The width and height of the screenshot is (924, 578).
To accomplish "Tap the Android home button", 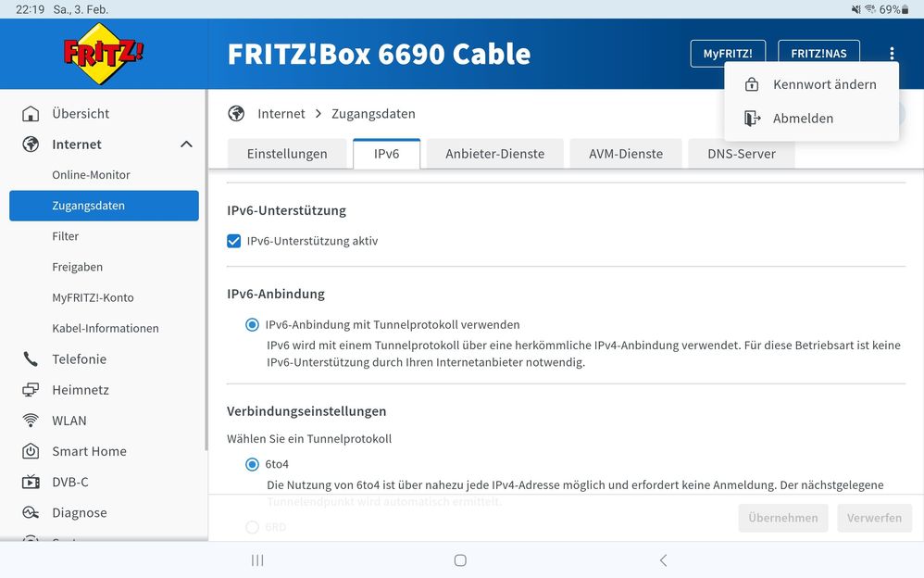I will click(x=460, y=559).
